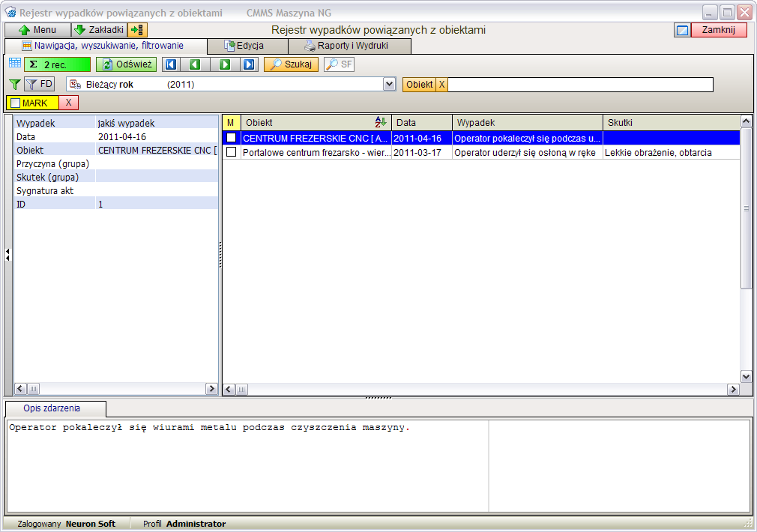This screenshot has height=532, width=757.
Task: Click the Skutki column header
Action: [672, 123]
